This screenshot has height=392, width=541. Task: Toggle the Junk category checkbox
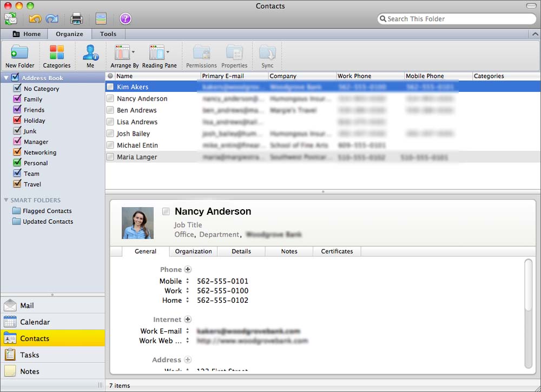[x=17, y=130]
